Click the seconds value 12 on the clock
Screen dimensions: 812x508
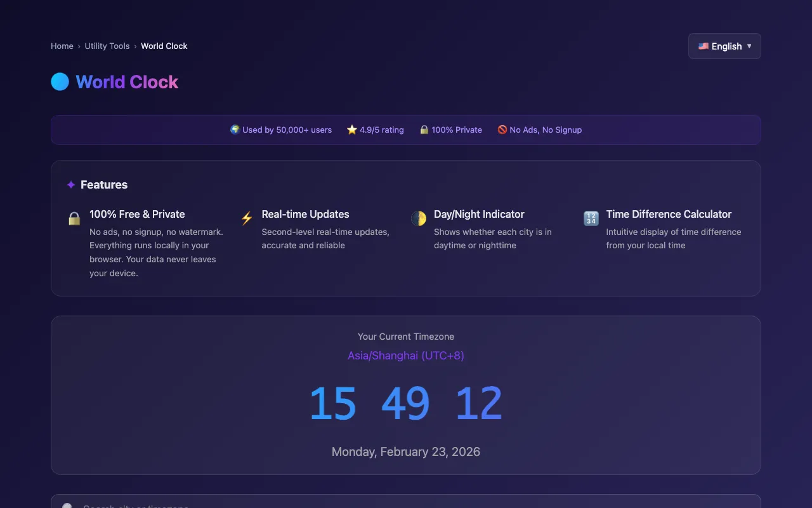pos(479,404)
